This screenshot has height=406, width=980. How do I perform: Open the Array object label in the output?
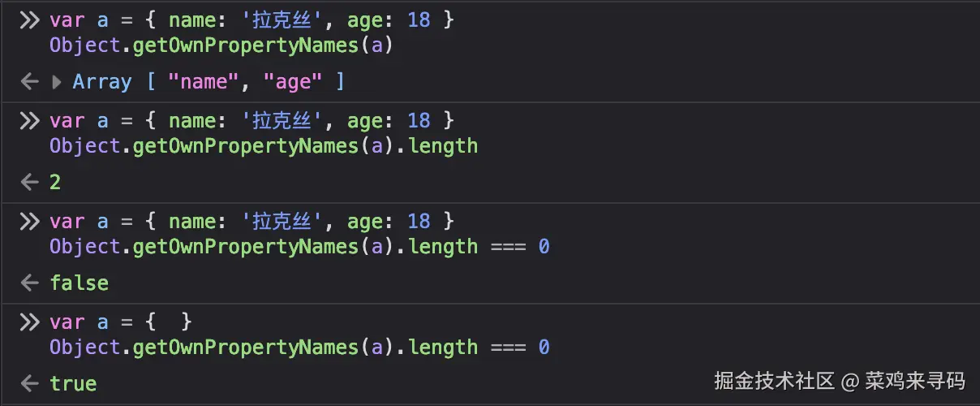(x=102, y=82)
